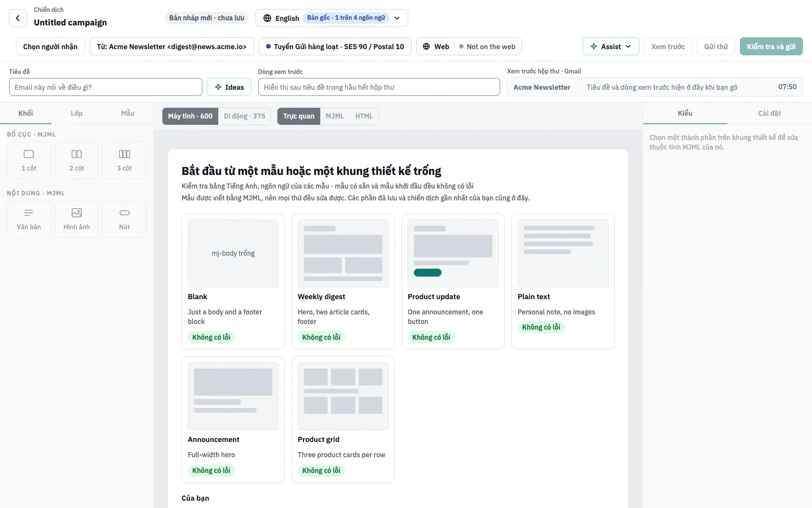Add the '3 cột' layout block
Screen dimensions: 812x508
[x=124, y=160]
